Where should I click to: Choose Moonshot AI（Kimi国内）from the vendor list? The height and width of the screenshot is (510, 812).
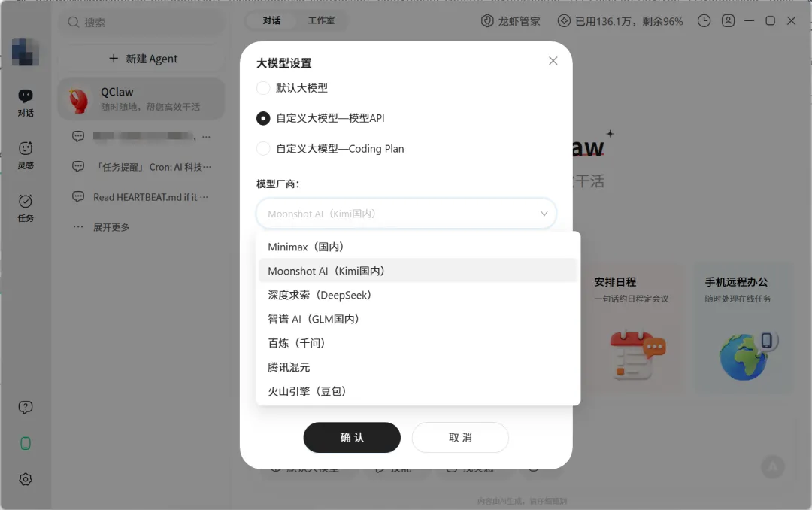pos(418,271)
